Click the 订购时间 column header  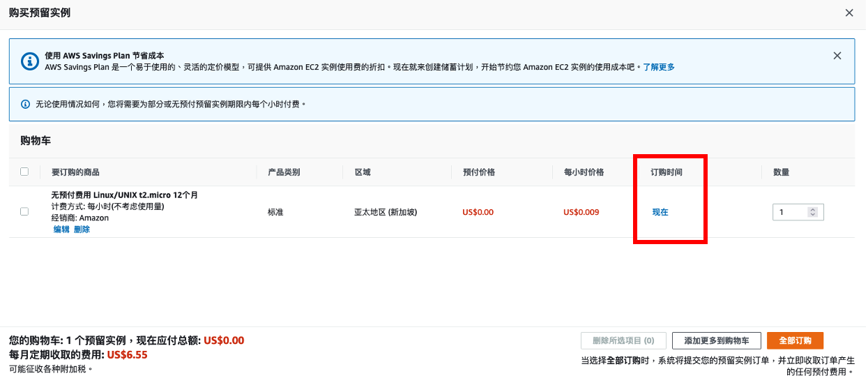[x=667, y=172]
